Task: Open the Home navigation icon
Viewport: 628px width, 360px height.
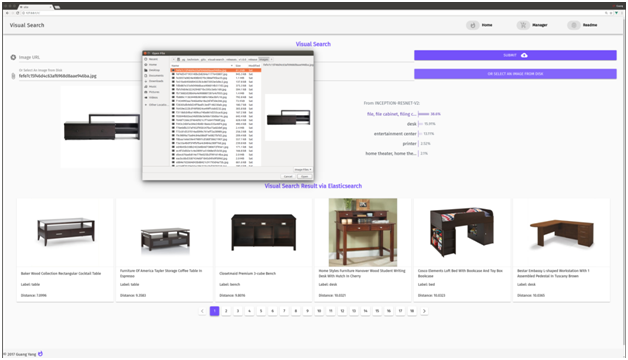Action: point(473,25)
